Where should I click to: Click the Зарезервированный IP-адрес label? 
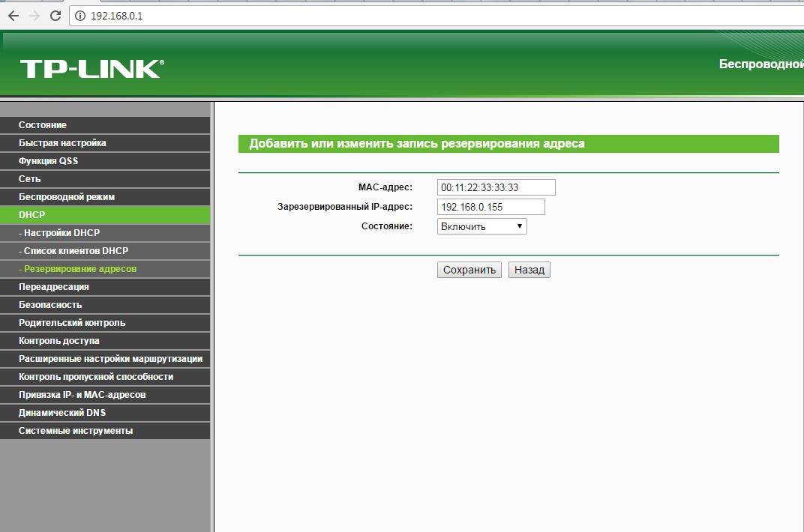[344, 207]
